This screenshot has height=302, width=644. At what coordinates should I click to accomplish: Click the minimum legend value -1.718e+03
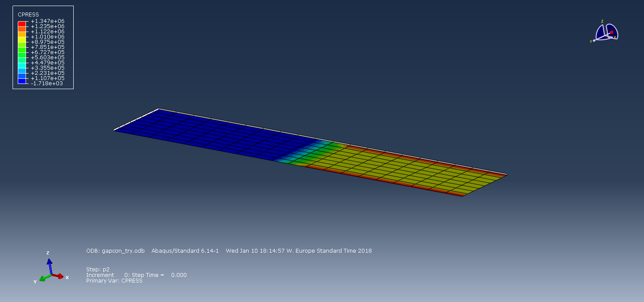coord(46,84)
